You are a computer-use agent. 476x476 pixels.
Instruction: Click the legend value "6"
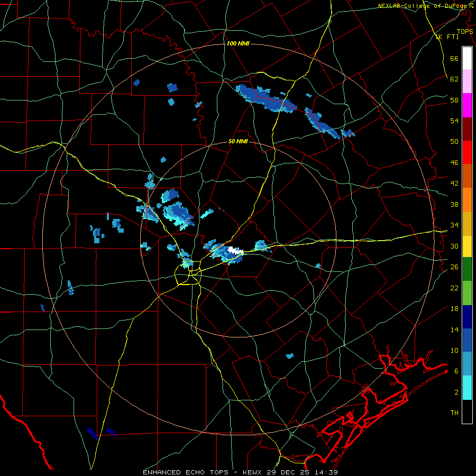[x=456, y=371]
